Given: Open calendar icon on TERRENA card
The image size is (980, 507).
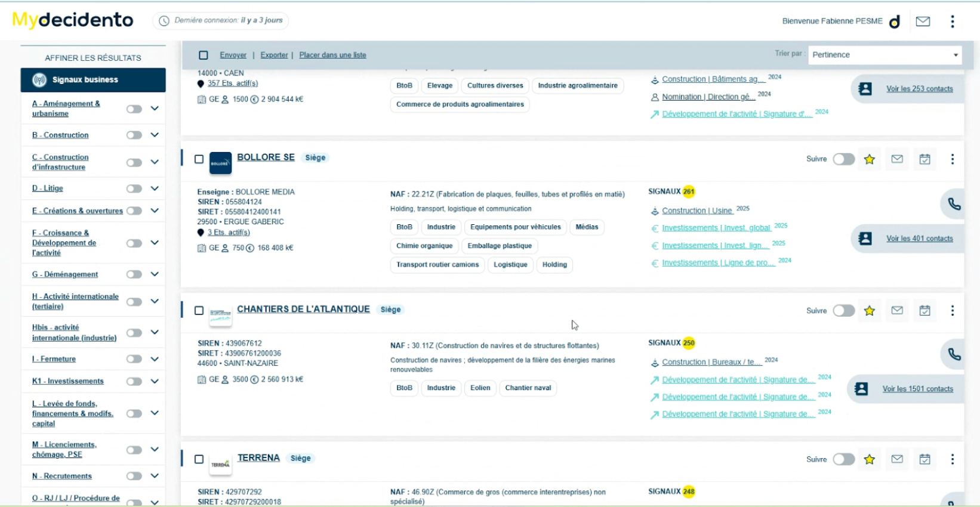Looking at the screenshot, I should 925,459.
